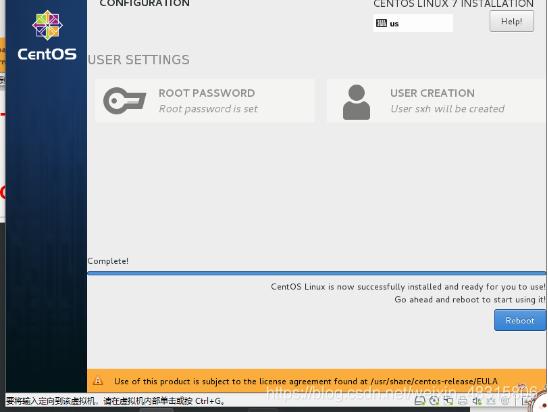Click the 'ROOT PASSWORD' title text
The image size is (548, 412).
(x=207, y=93)
